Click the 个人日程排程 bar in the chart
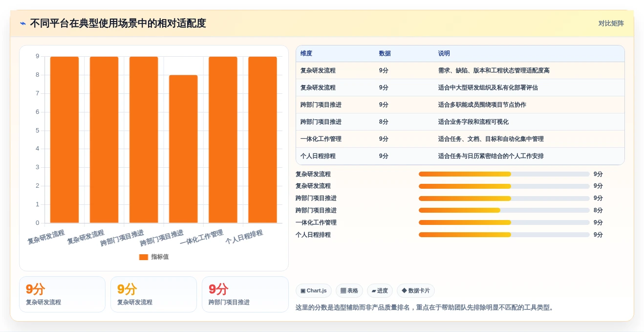Screen dimensions: 644x332 [x=262, y=140]
